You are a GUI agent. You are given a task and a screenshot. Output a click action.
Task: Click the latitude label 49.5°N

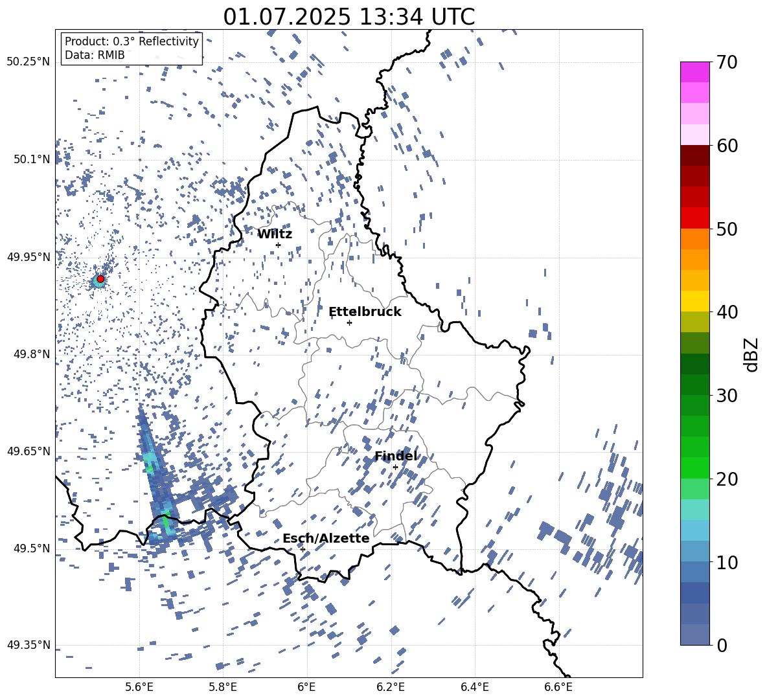pos(31,548)
